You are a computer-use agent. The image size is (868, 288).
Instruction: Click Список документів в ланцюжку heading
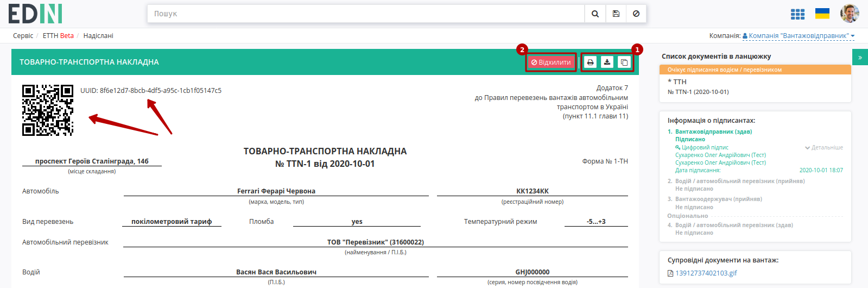(716, 57)
